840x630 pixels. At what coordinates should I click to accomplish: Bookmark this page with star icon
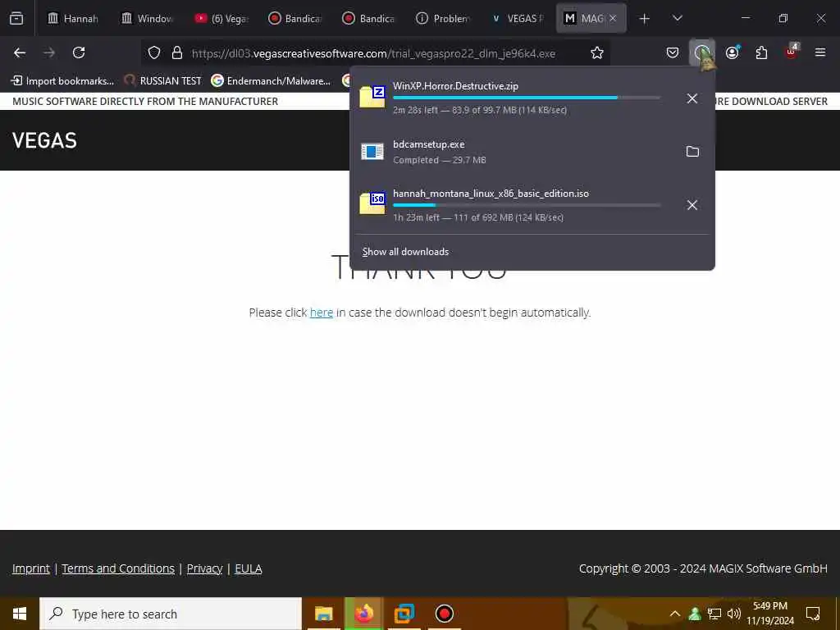(597, 52)
